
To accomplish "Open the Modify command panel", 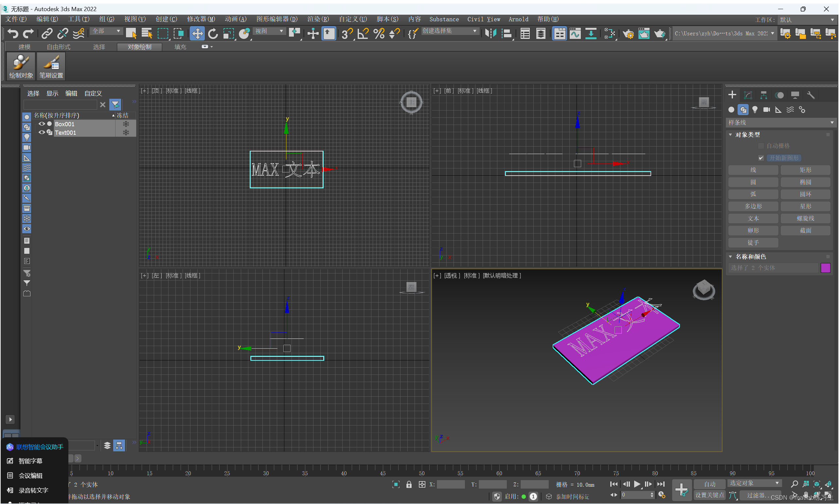I will coord(748,95).
